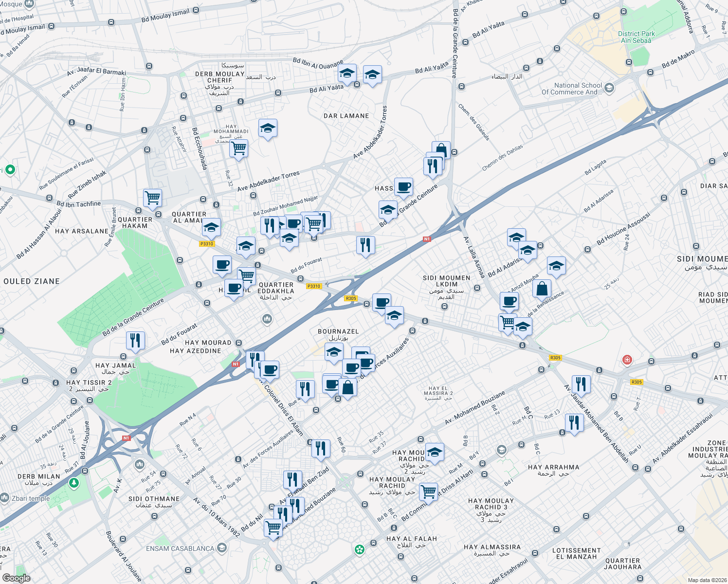Click the restaurant icon near Hay Jamal
This screenshot has height=584, width=728.
coord(135,340)
